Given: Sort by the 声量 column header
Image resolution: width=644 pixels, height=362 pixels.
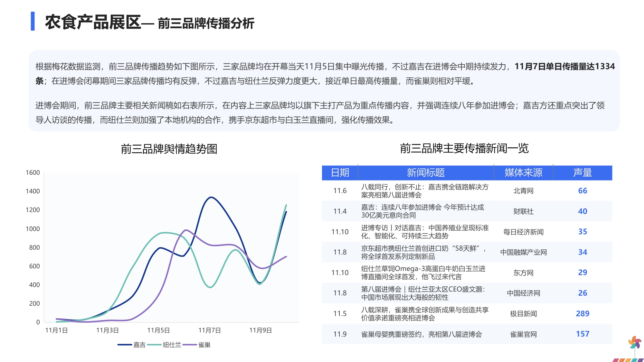Looking at the screenshot, I should coord(583,172).
